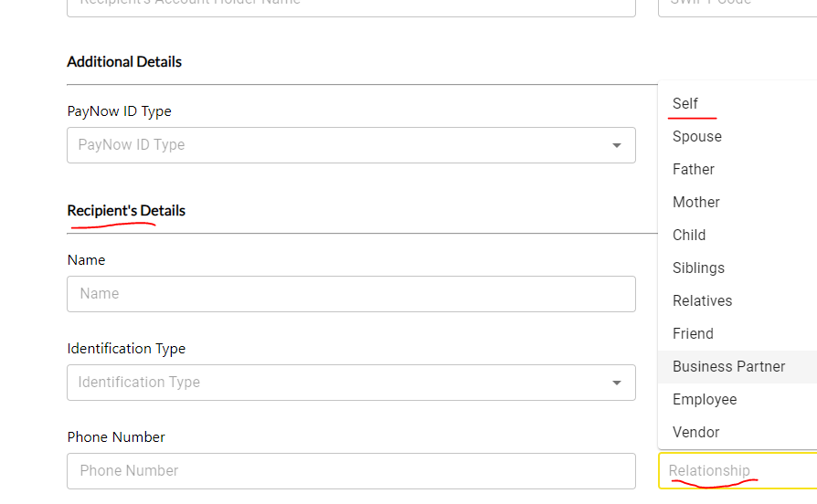The width and height of the screenshot is (817, 504).
Task: Open the Identification Type select field
Action: coord(338,383)
